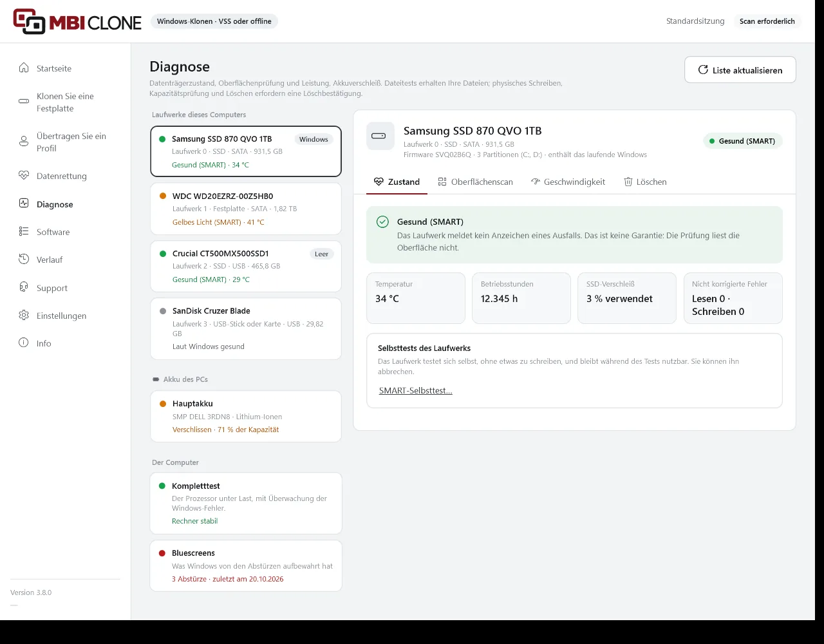
Task: Click the Software list icon in the sidebar
Action: tap(24, 231)
